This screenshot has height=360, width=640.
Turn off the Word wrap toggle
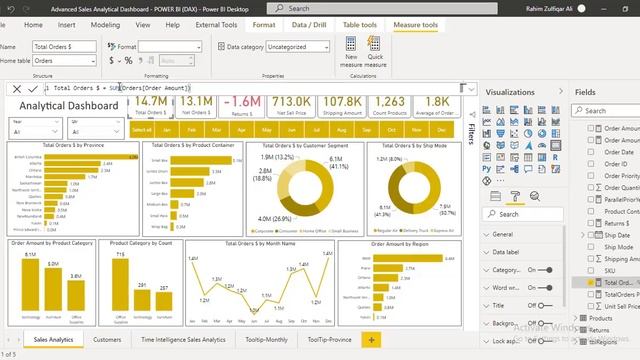pyautogui.click(x=545, y=288)
